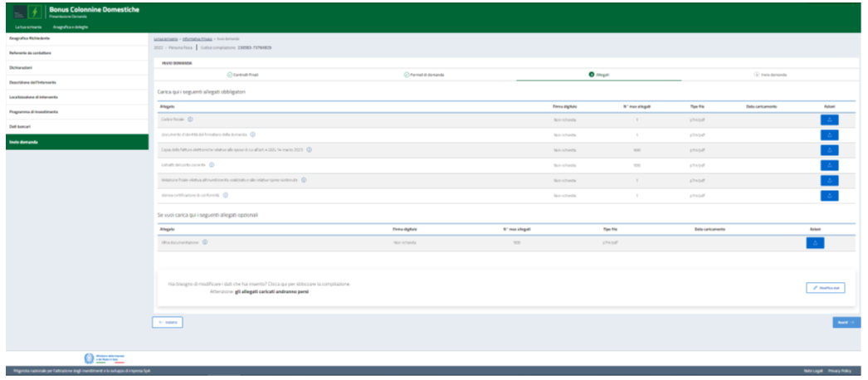This screenshot has width=868, height=380.
Task: Open La tua scrivania in top menu
Action: 29,27
